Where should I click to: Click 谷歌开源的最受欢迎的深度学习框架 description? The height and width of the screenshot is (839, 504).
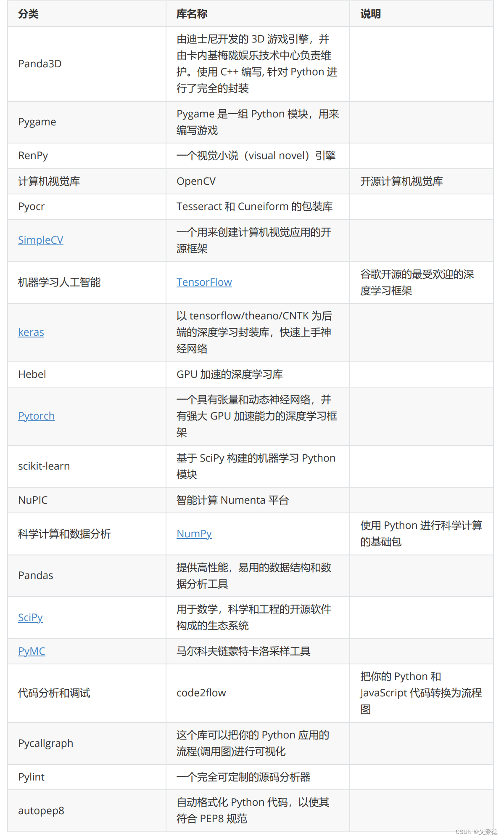click(417, 282)
